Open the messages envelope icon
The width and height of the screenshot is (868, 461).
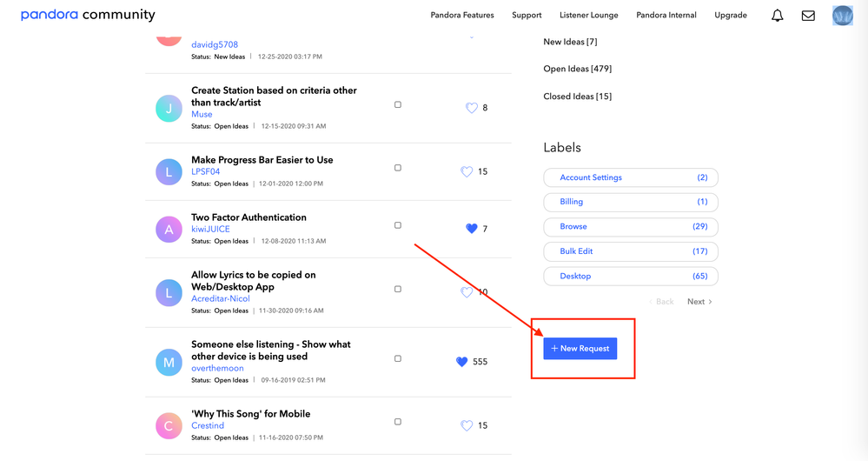[x=808, y=16]
